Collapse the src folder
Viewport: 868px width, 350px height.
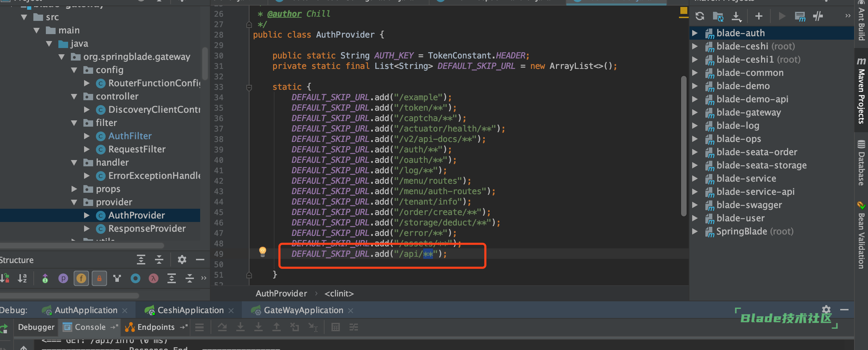coord(24,17)
